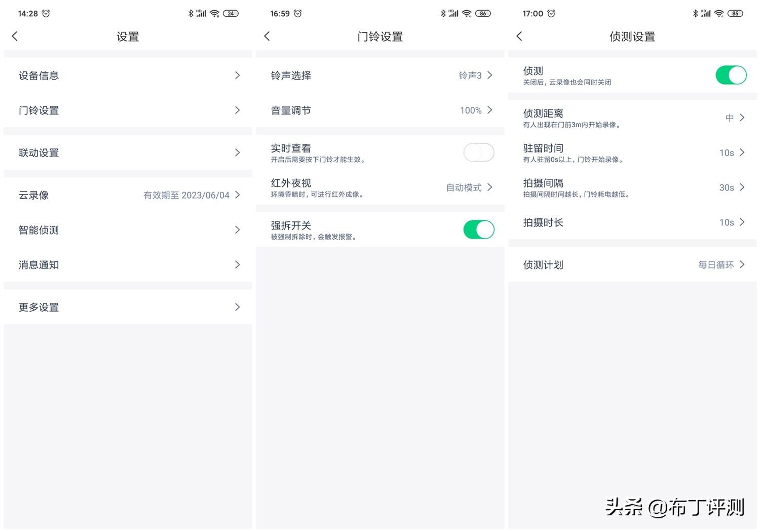Open the 更多设置 option
The width and height of the screenshot is (760, 532).
point(127,307)
